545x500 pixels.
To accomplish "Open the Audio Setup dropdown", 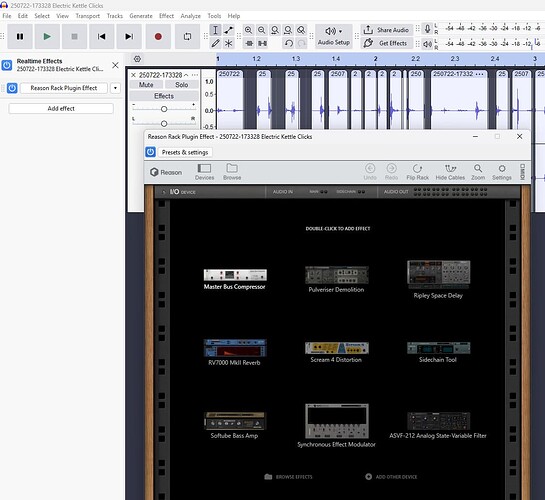I will pyautogui.click(x=334, y=36).
